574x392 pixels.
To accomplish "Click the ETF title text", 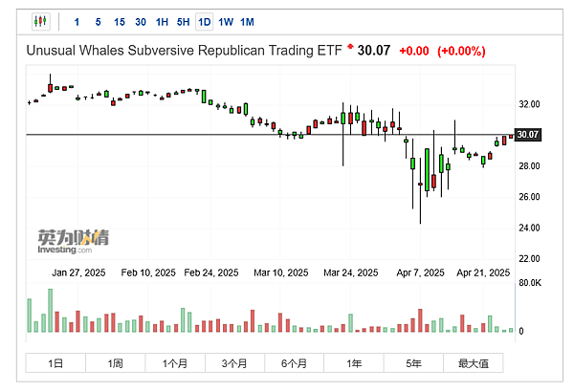I will (184, 51).
